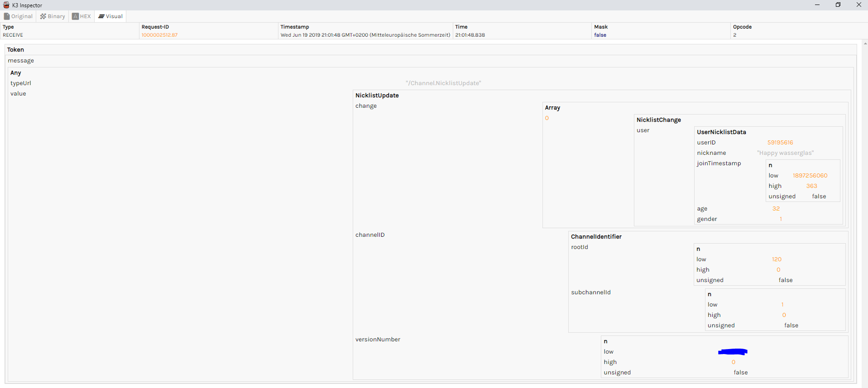This screenshot has width=868, height=388.
Task: Click the change field label
Action: (366, 106)
